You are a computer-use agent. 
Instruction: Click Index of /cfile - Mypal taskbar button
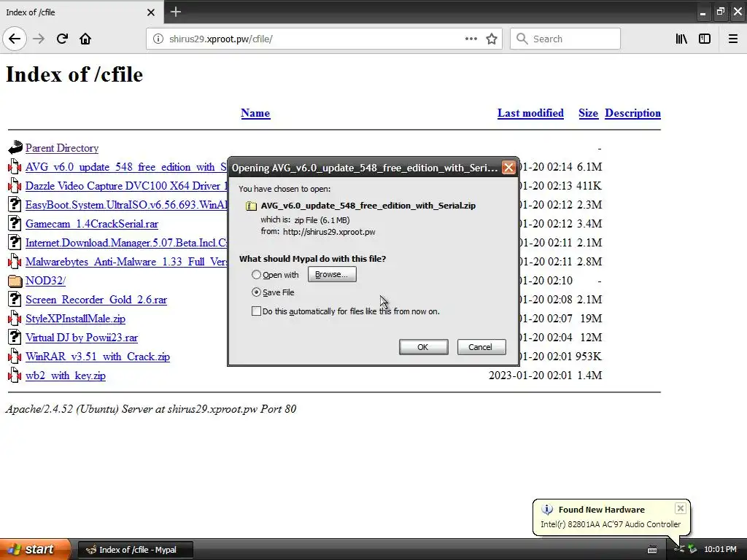135,550
